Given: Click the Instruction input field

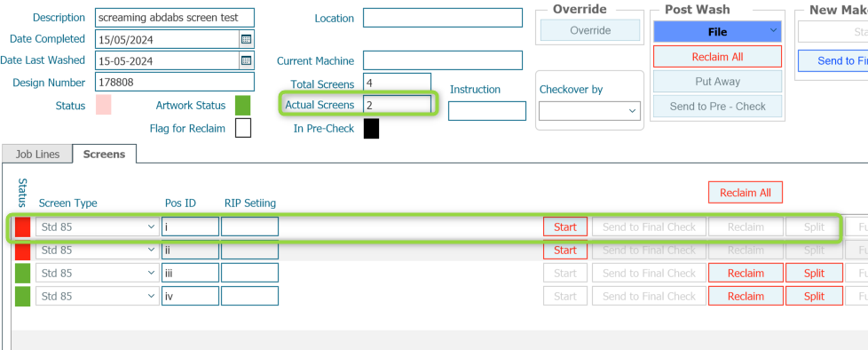Looking at the screenshot, I should [x=487, y=111].
